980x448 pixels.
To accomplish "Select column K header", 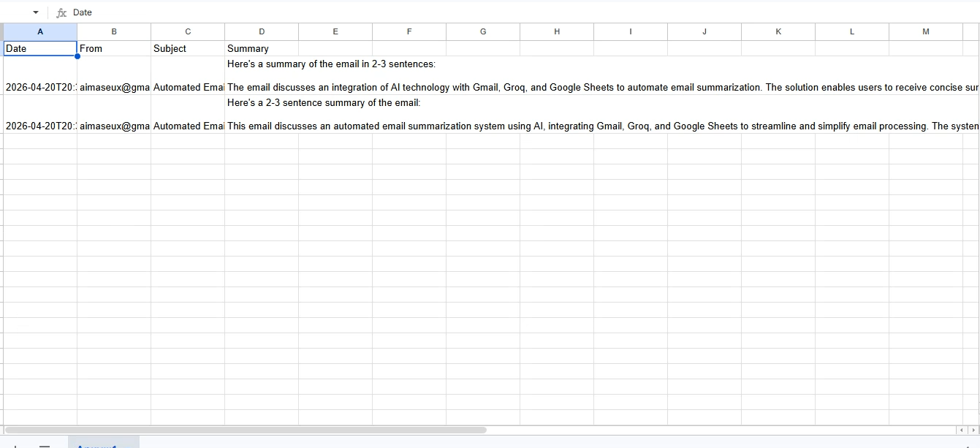I will pyautogui.click(x=778, y=31).
